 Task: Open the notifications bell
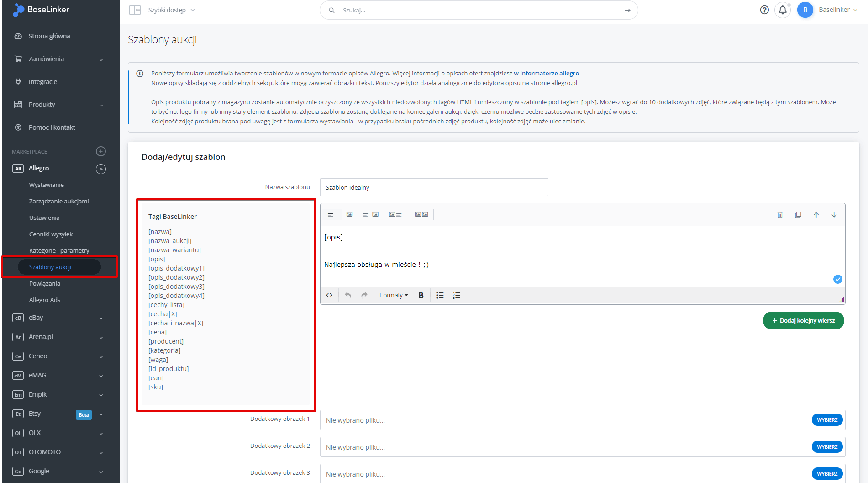[x=783, y=10]
